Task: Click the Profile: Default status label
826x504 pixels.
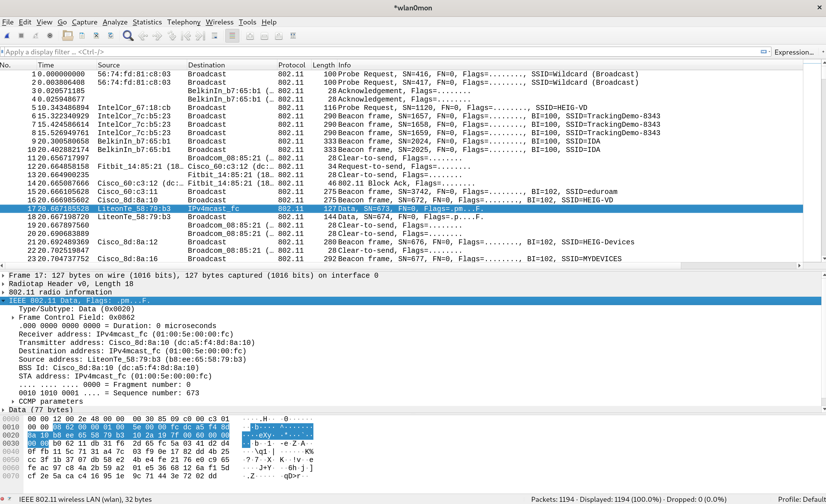Action: 801,499
